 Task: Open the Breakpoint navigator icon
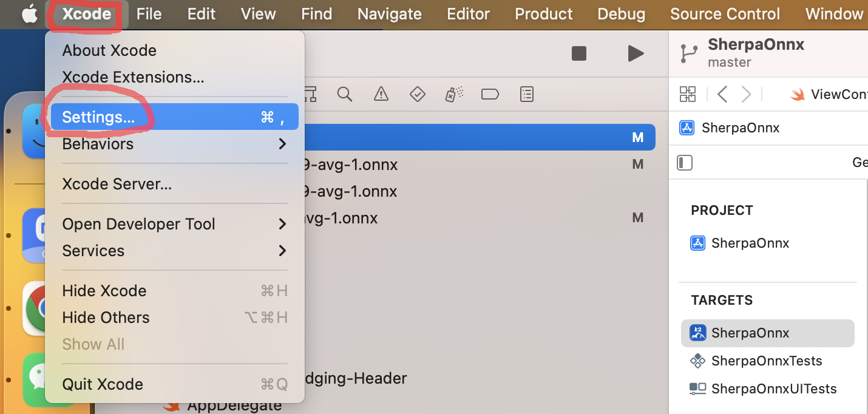click(490, 94)
